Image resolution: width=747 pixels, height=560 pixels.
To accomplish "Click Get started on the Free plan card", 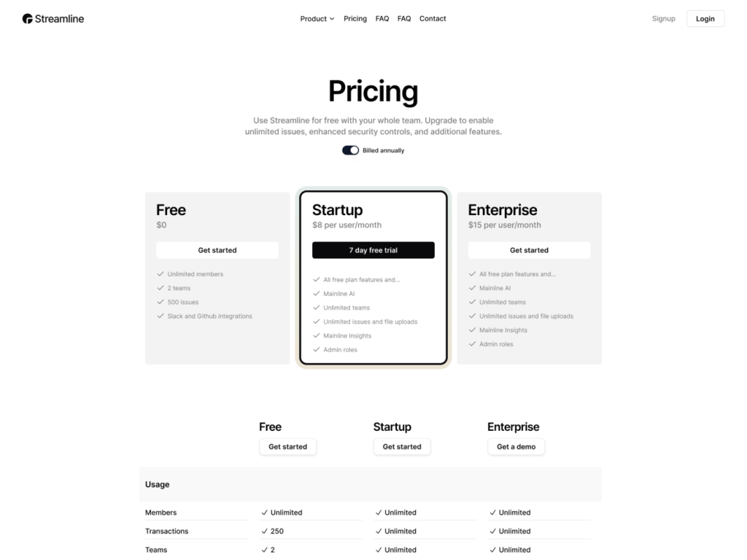I will coord(217,250).
